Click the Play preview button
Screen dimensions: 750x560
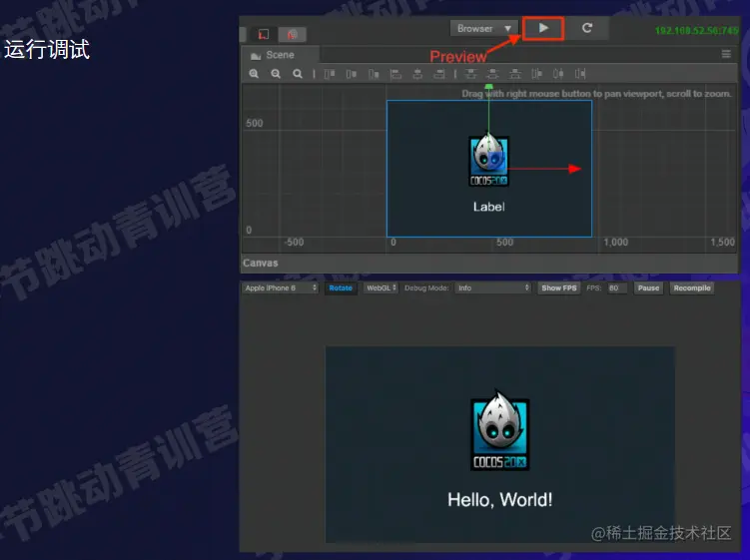pyautogui.click(x=543, y=28)
